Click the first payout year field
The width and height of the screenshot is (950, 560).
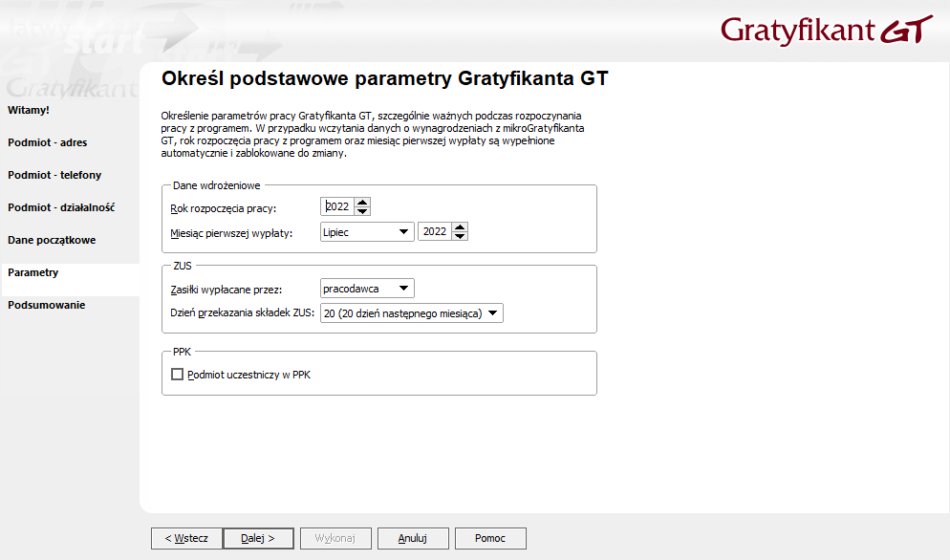[x=435, y=231]
